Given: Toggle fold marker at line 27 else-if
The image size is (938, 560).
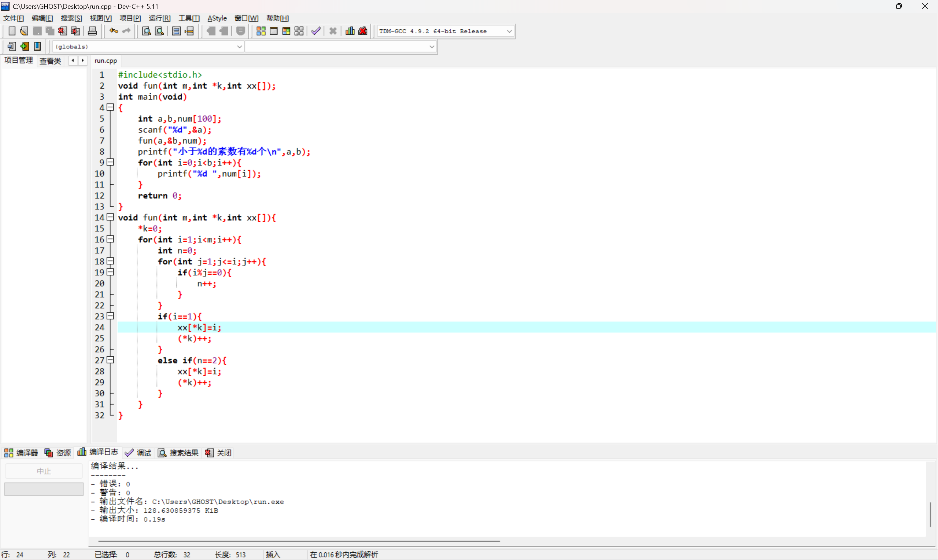Looking at the screenshot, I should click(110, 360).
